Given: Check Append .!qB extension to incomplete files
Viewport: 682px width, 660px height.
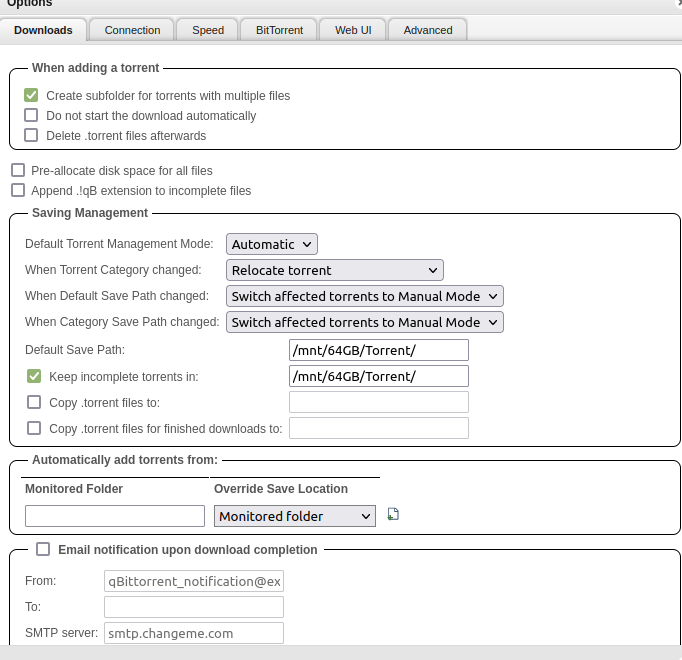Looking at the screenshot, I should click(18, 190).
